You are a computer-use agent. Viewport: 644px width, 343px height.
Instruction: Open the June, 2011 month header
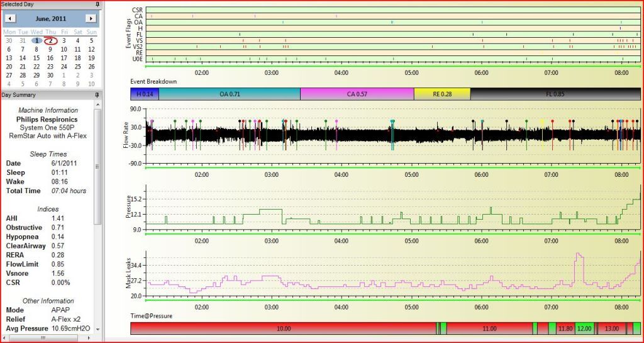(x=50, y=18)
